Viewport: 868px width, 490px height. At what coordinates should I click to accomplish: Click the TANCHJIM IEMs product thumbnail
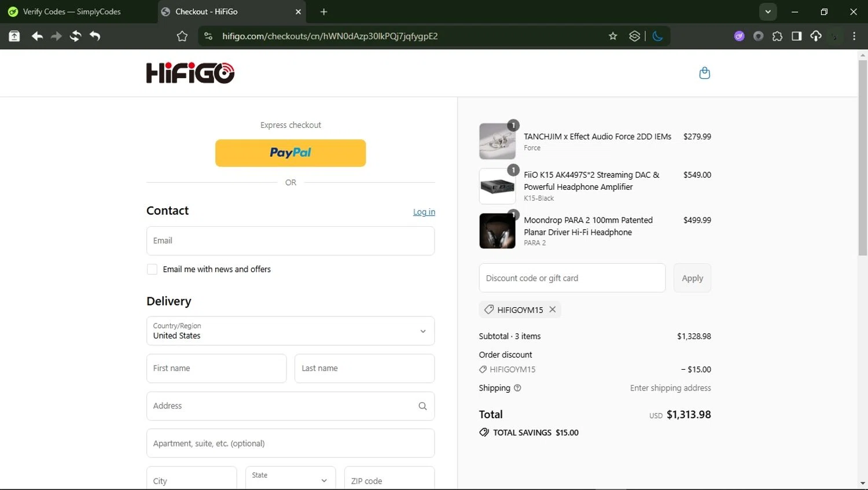[x=497, y=141]
